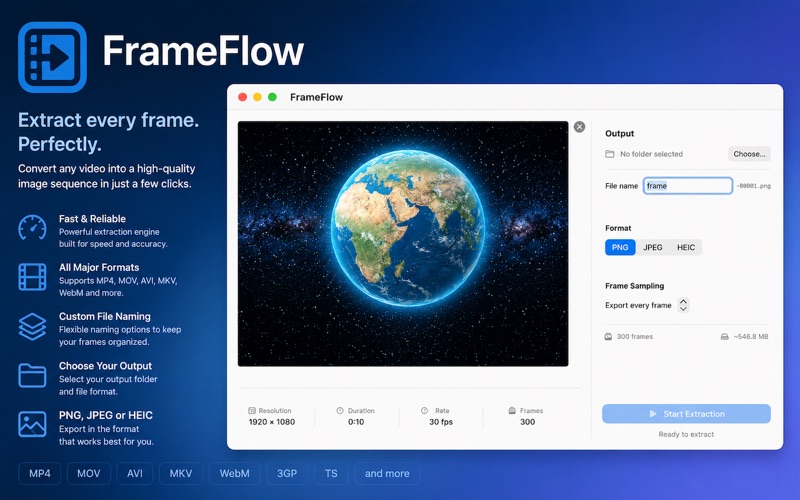Click the 'Extract every frame. Perfectly.' headline
This screenshot has height=500, width=800.
pyautogui.click(x=108, y=132)
